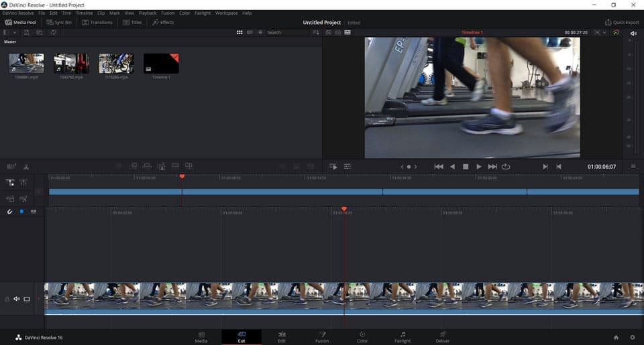Screen dimensions: 644x345
Task: Click the upper timeline red playhead marker
Action: click(x=182, y=177)
